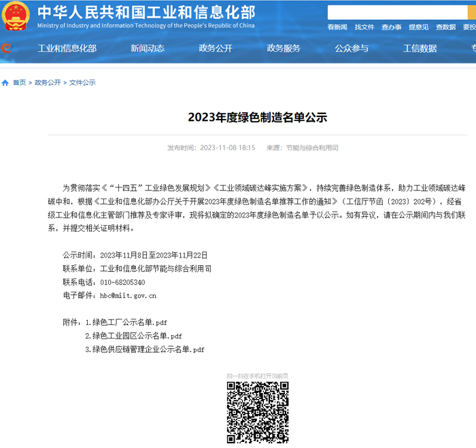Open 政务服务 navigation menu
This screenshot has width=476, height=448.
tap(284, 48)
